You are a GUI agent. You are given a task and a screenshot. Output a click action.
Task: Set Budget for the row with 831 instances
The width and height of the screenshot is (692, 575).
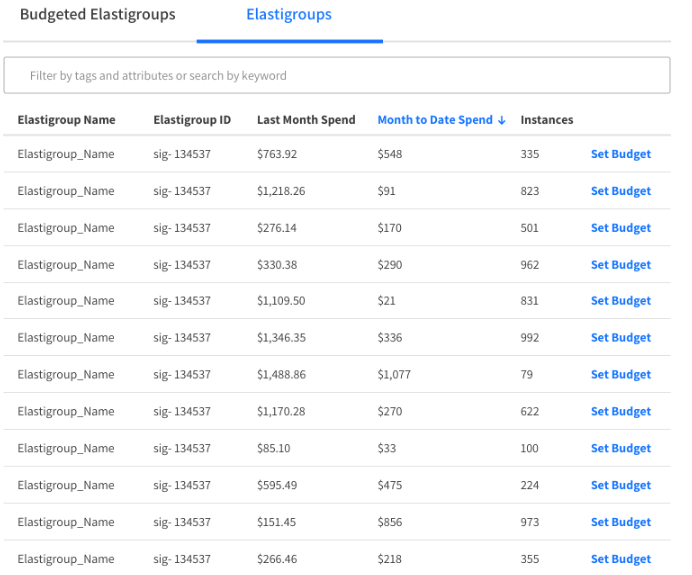tap(620, 301)
